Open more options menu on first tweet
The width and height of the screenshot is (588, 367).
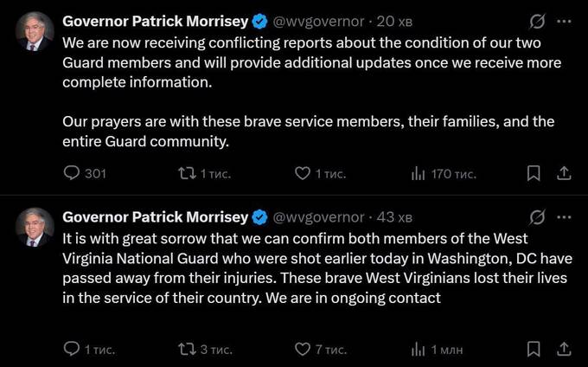pyautogui.click(x=564, y=21)
